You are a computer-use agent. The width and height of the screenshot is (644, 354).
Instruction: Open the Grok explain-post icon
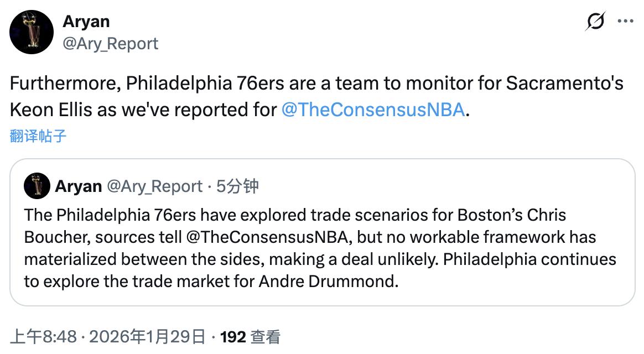pos(595,22)
